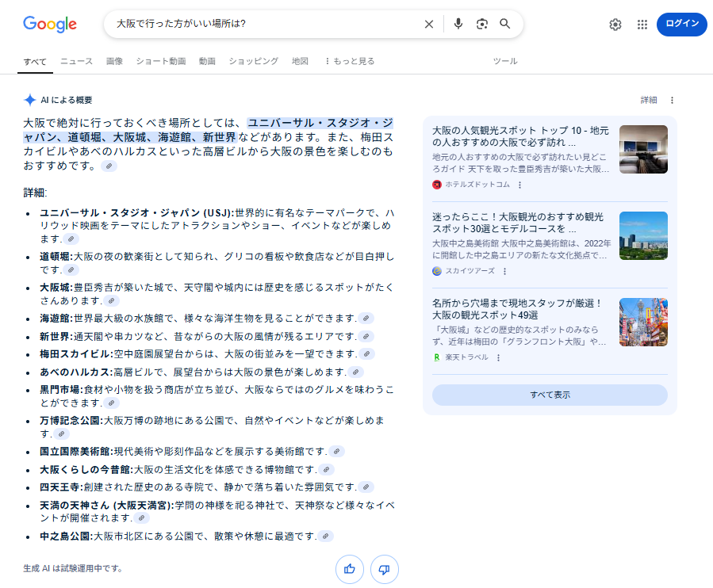Open AI overview three-dot menu
The height and width of the screenshot is (588, 713).
(672, 100)
